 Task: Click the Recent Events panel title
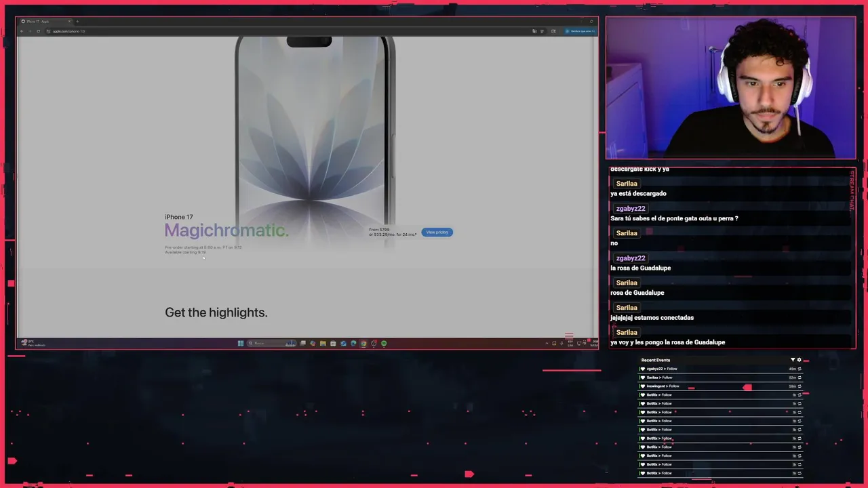tap(656, 360)
